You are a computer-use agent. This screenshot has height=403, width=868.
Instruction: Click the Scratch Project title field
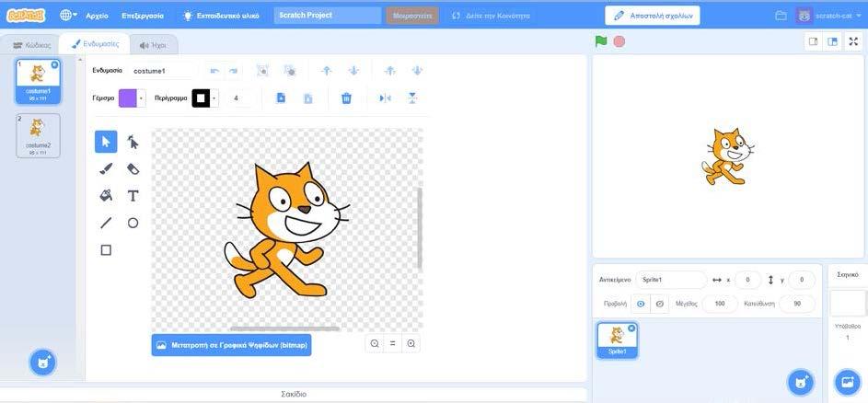[328, 16]
